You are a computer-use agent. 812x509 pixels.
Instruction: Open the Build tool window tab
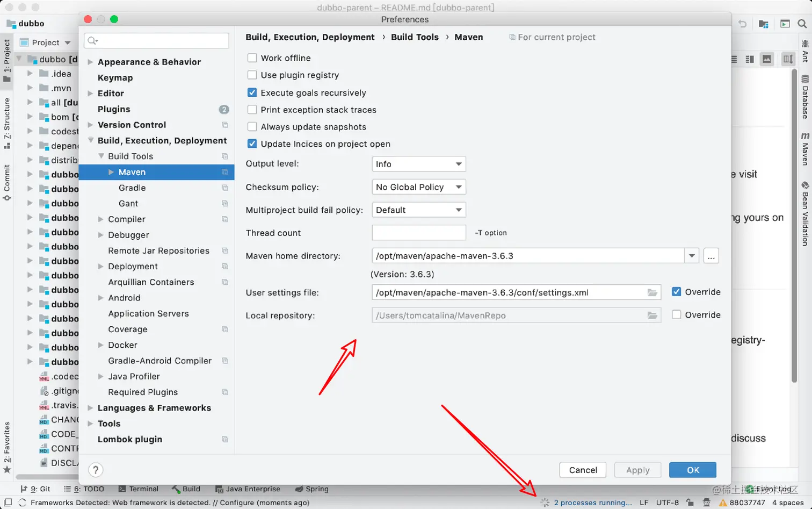coord(186,489)
